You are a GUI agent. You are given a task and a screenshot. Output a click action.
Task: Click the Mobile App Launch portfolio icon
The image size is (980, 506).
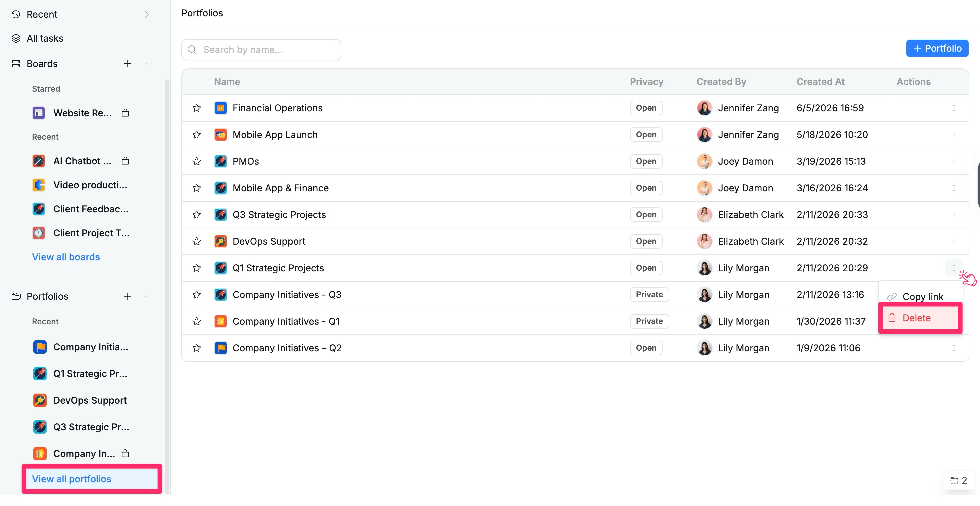click(220, 135)
